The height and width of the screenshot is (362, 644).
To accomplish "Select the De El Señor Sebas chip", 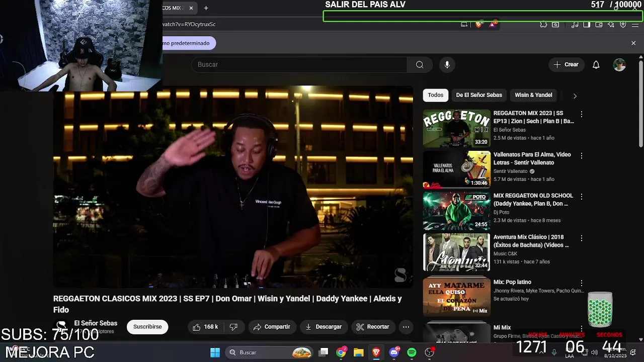I will [x=479, y=95].
